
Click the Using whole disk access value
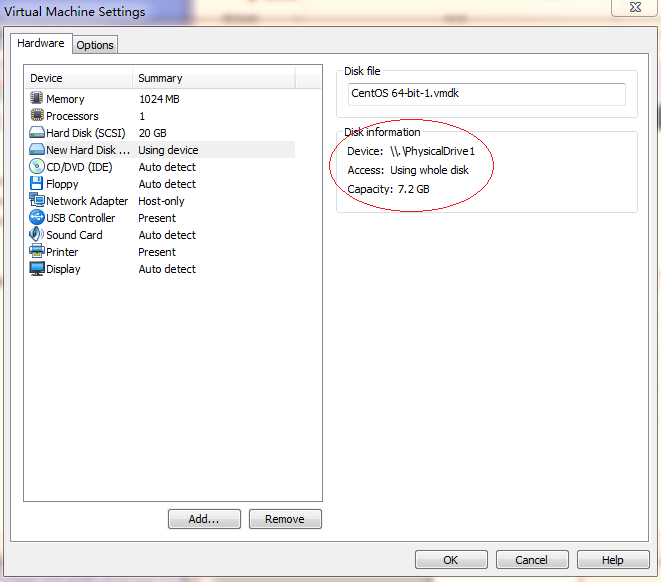point(429,170)
